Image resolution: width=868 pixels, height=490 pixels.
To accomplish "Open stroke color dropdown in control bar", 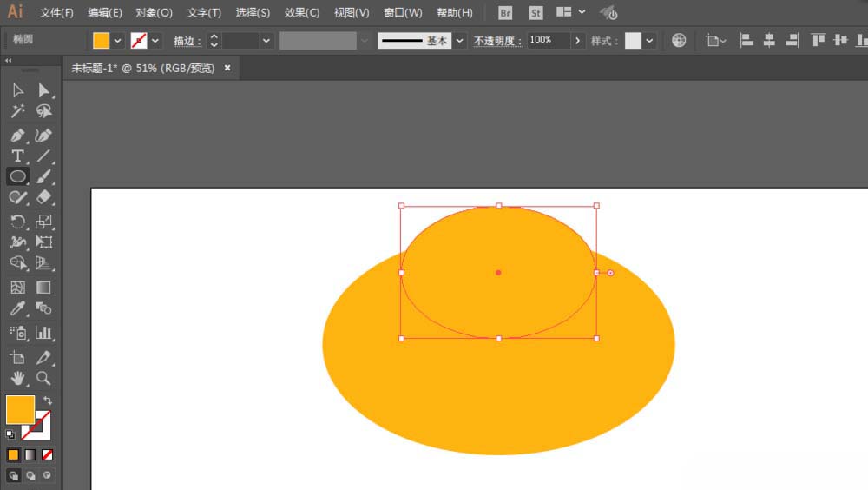I will (x=155, y=41).
